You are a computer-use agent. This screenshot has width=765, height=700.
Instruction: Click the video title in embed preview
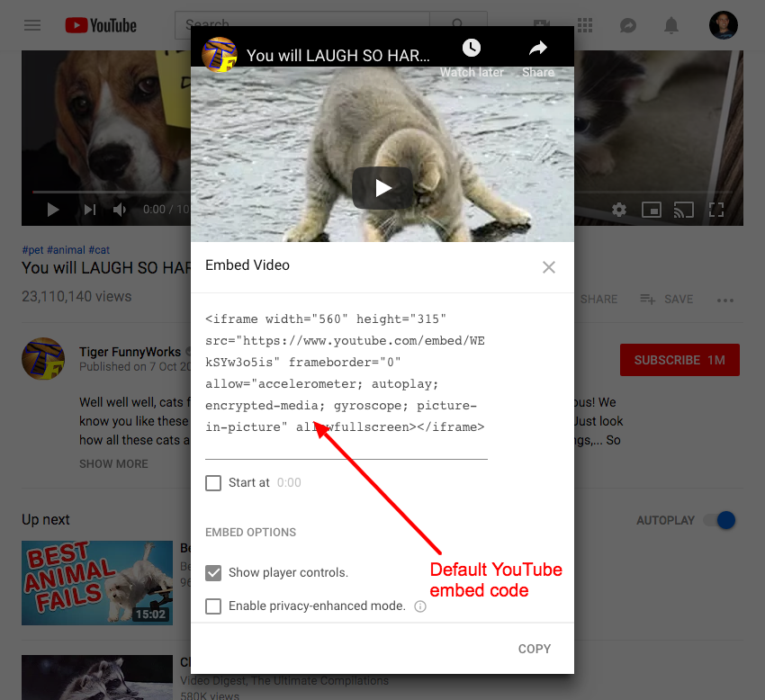(x=337, y=56)
